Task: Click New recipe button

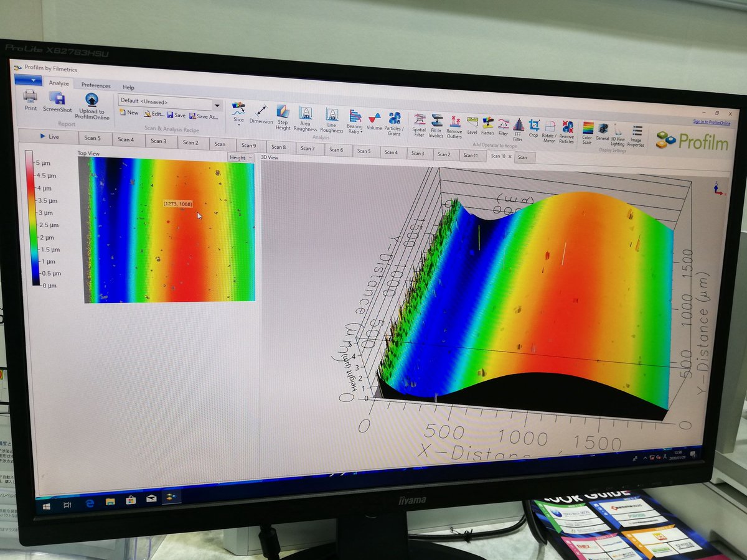Action: [x=129, y=113]
